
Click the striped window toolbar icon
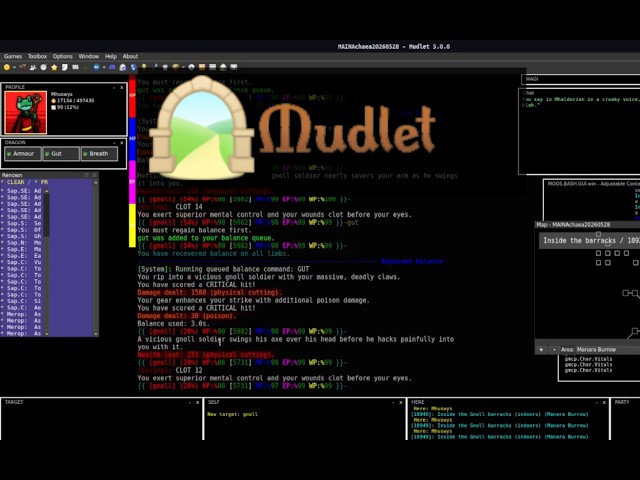(x=212, y=67)
